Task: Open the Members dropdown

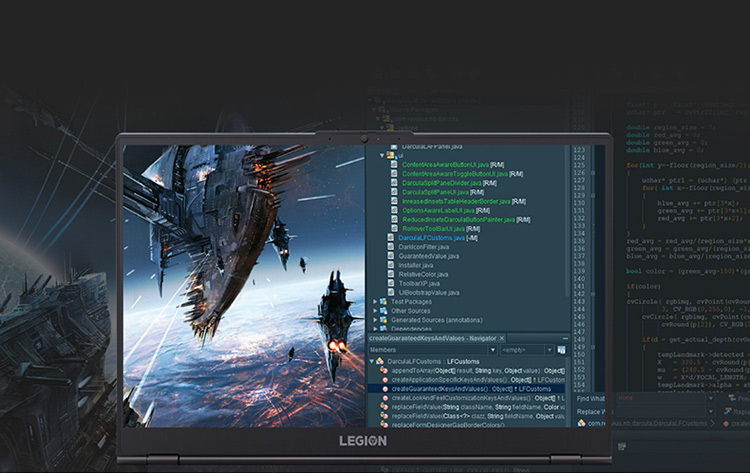Action: (x=493, y=350)
